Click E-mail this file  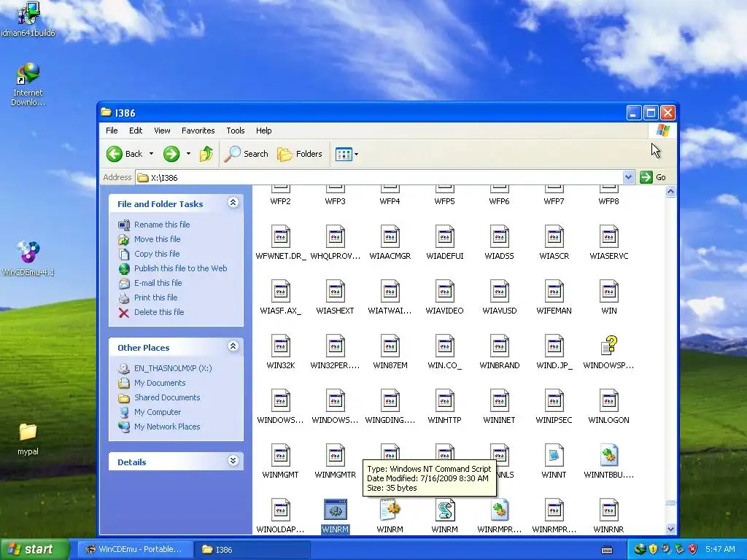coord(158,283)
